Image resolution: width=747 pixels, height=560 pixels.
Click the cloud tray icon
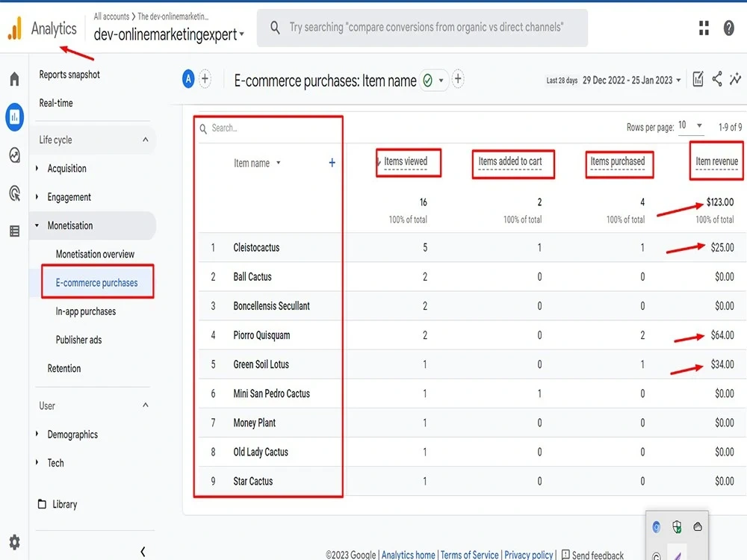click(x=698, y=526)
